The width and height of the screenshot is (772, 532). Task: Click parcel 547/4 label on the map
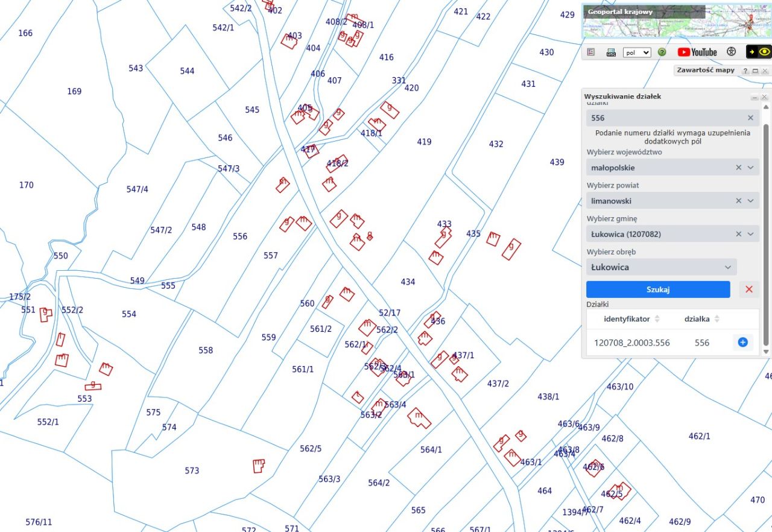138,189
